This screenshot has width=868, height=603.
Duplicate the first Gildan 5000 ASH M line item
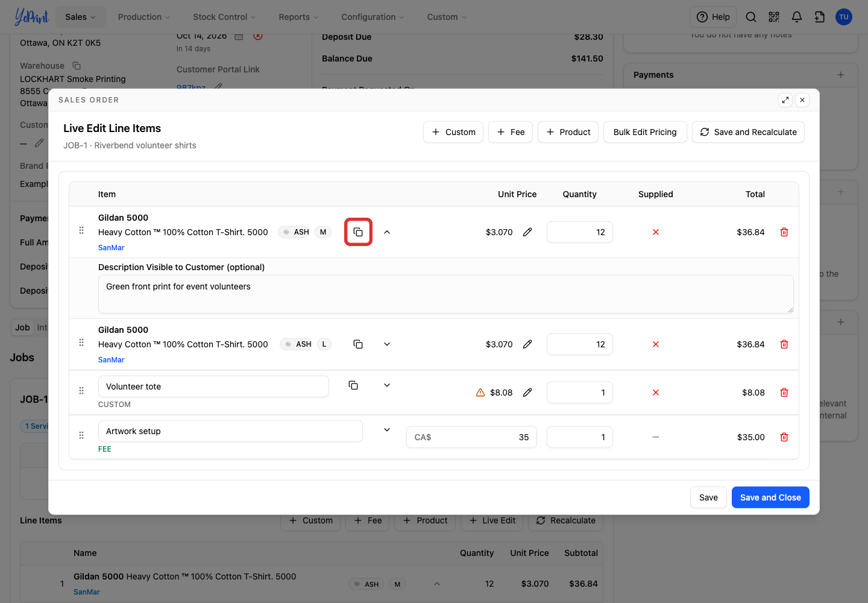click(x=358, y=232)
